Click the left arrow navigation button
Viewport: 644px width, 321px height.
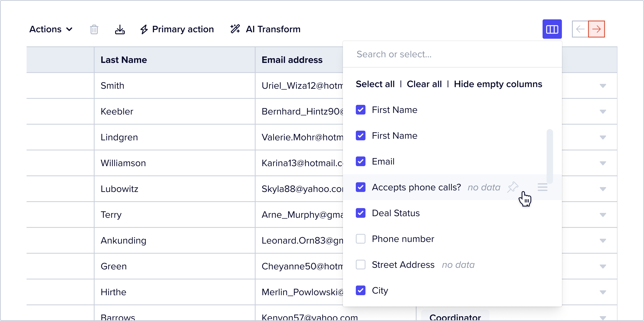(x=580, y=29)
